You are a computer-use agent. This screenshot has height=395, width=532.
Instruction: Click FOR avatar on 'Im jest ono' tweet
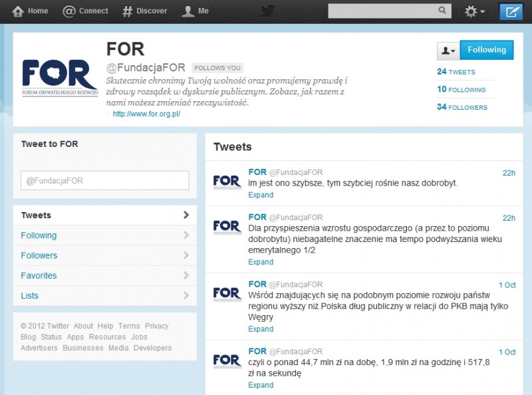tap(227, 182)
